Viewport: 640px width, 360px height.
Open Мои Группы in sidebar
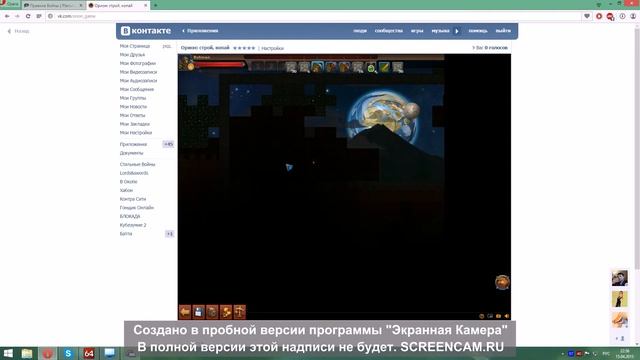(133, 98)
